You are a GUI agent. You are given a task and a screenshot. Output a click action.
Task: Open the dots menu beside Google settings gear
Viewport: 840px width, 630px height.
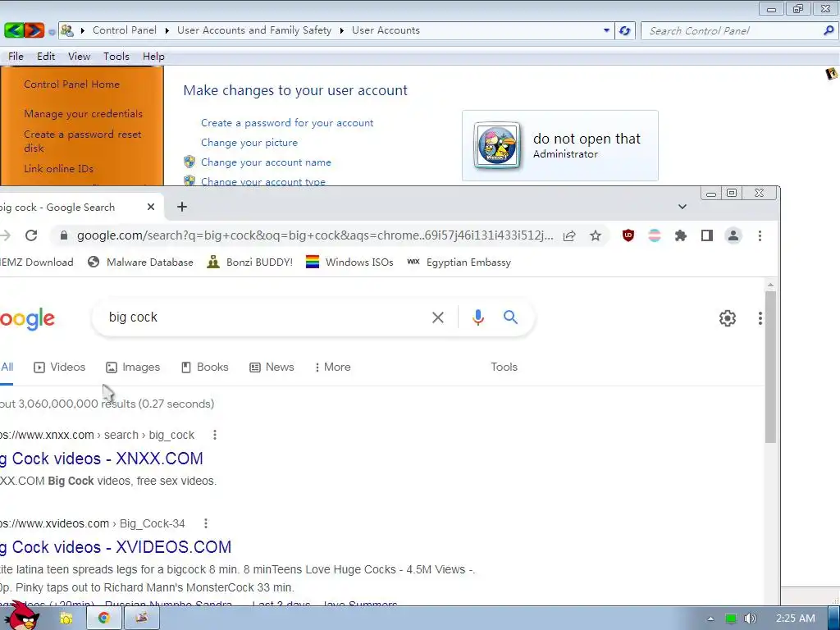(760, 318)
